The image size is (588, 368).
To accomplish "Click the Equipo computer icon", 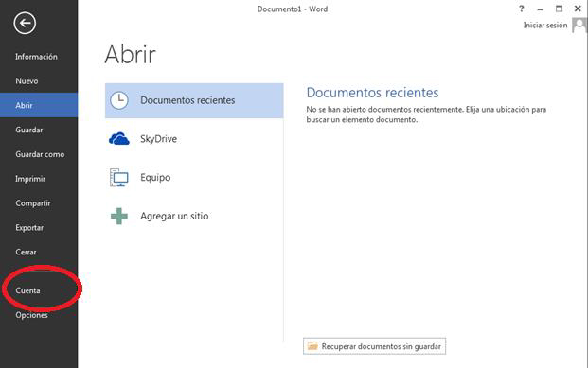I will (119, 178).
